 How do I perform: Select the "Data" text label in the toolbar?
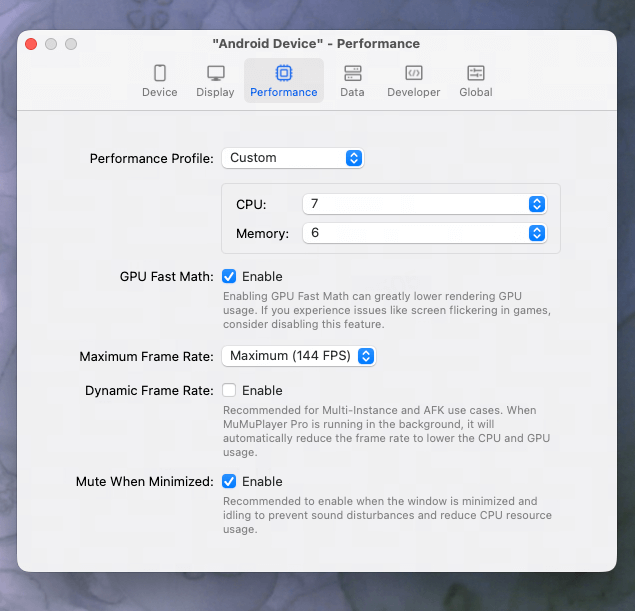pyautogui.click(x=352, y=92)
